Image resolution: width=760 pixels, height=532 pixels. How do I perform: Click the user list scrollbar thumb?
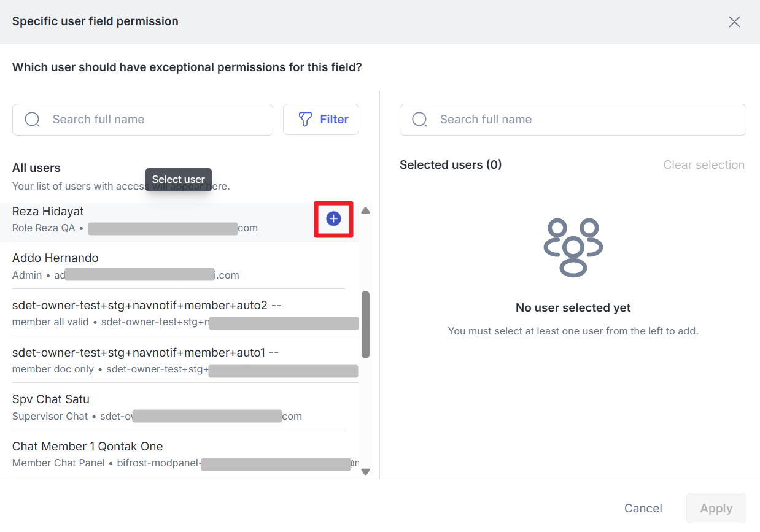365,324
